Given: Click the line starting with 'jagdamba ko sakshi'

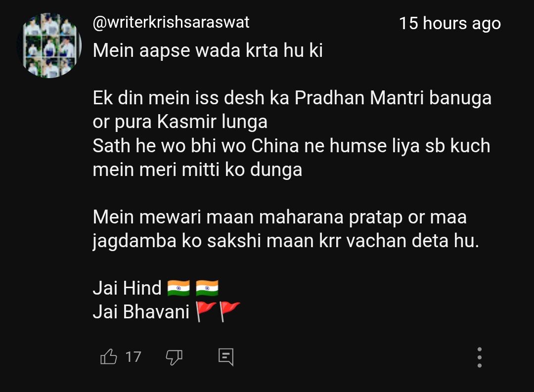Looking at the screenshot, I should click(x=286, y=241).
